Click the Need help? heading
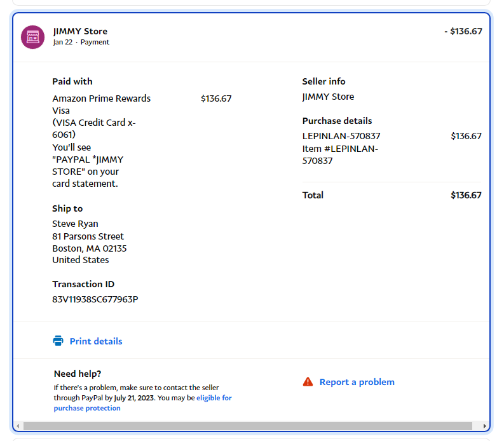Screen dimensions: 504x441 (78, 374)
